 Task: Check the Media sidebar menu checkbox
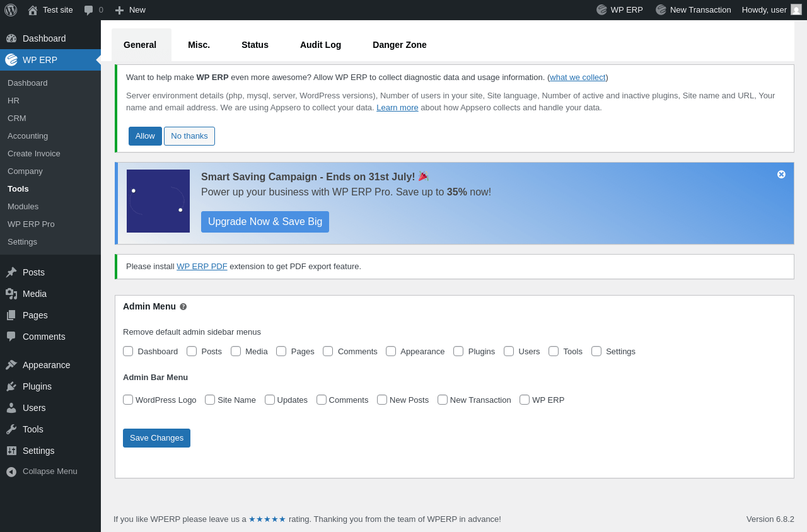tap(236, 351)
